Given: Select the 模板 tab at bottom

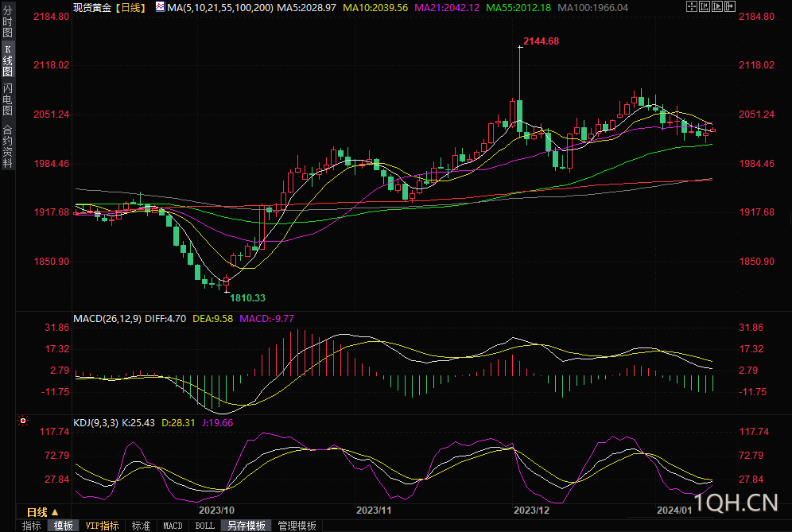Looking at the screenshot, I should point(64,526).
